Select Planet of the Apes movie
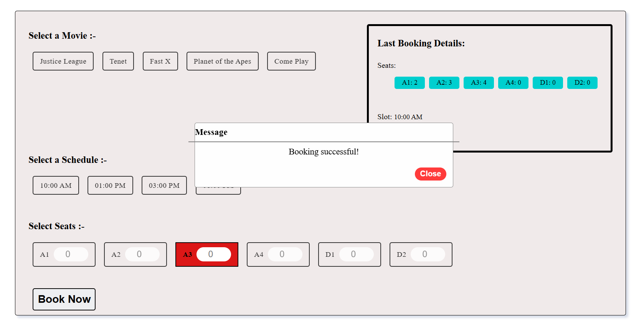The image size is (644, 330). (x=222, y=61)
